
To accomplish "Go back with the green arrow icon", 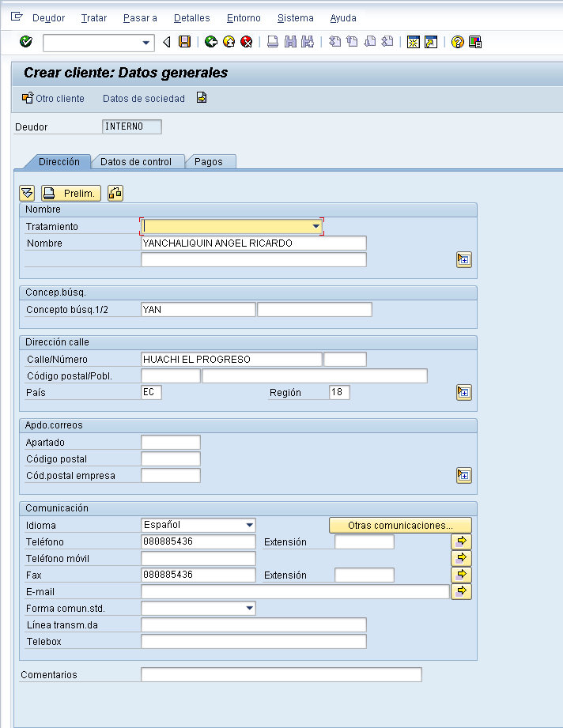I will click(x=211, y=42).
